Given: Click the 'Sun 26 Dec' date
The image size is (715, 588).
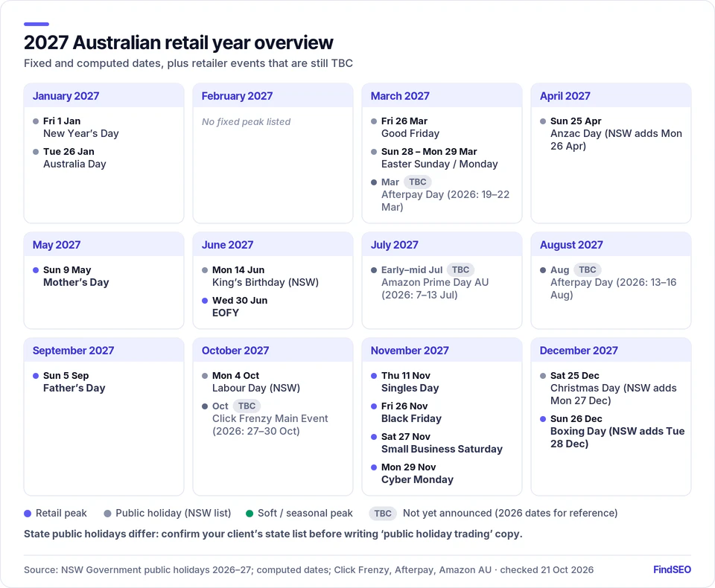Looking at the screenshot, I should [576, 419].
